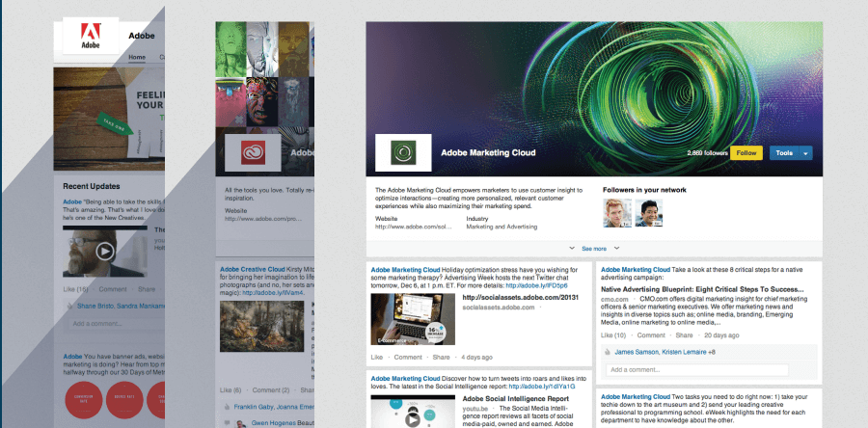Viewport: 868px width, 428px height.
Task: Click the Adobe logo icon
Action: [x=90, y=37]
